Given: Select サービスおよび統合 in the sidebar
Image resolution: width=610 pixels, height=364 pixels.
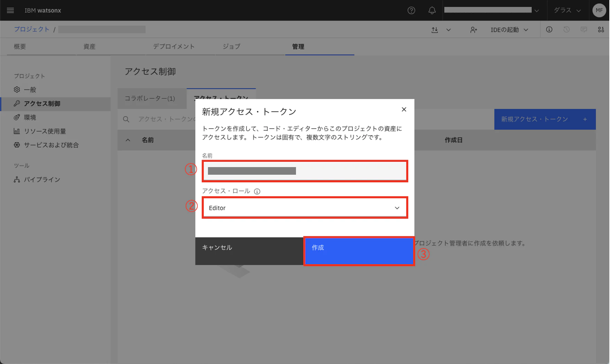Looking at the screenshot, I should pos(55,145).
